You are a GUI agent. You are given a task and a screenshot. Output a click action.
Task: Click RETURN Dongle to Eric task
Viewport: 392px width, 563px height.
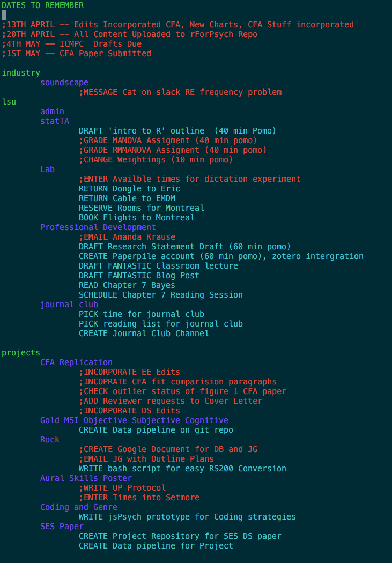click(130, 189)
